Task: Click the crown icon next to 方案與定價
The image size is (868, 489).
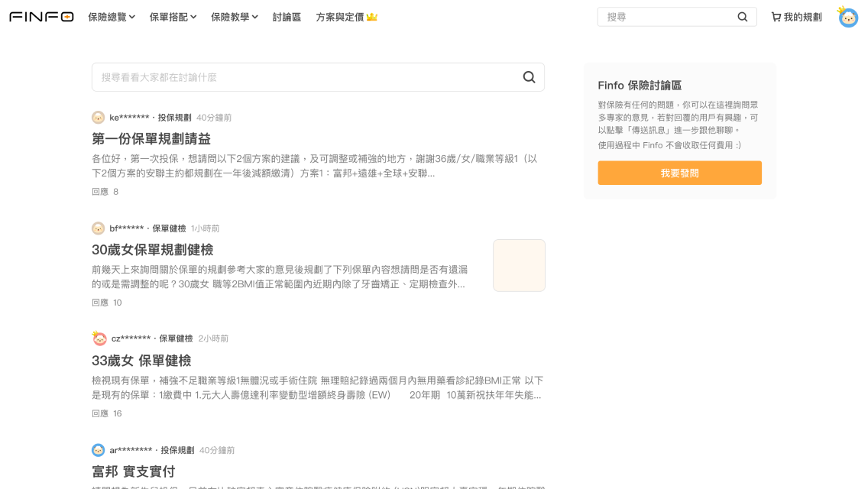Action: pos(372,17)
